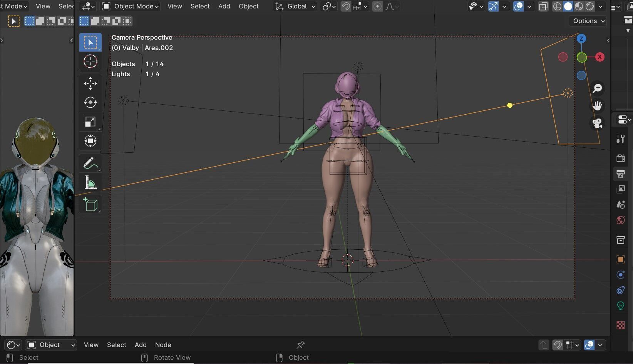The height and width of the screenshot is (364, 633).
Task: Open the 3D viewport Select menu
Action: click(200, 7)
